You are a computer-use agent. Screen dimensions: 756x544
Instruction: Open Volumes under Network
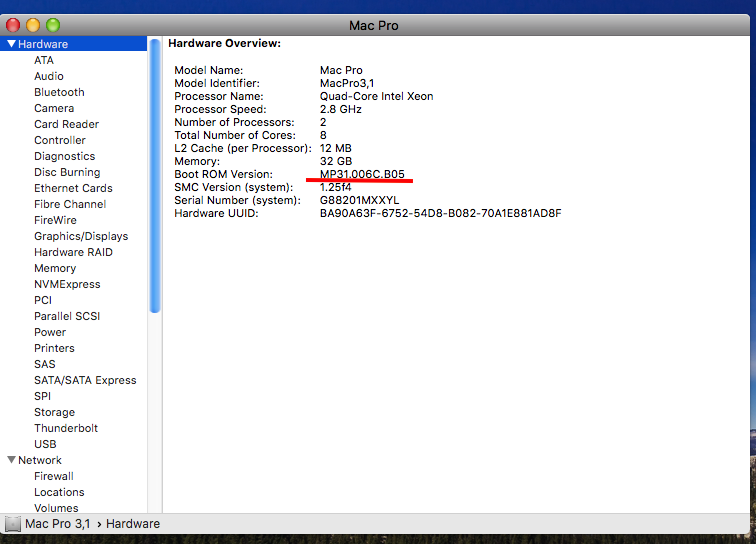pyautogui.click(x=56, y=508)
